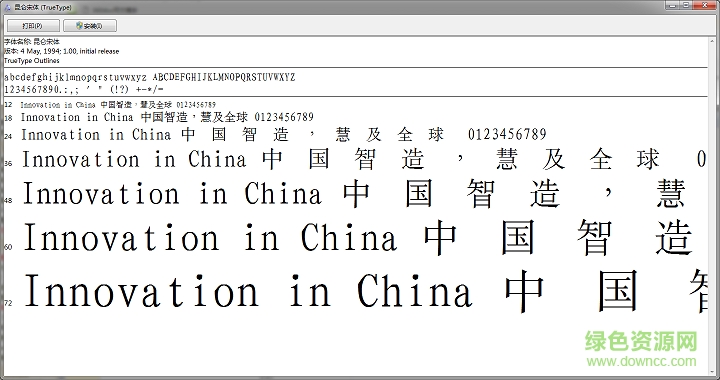Click the size 72 'Innovation in China' line
The image size is (720, 380).
[365, 291]
